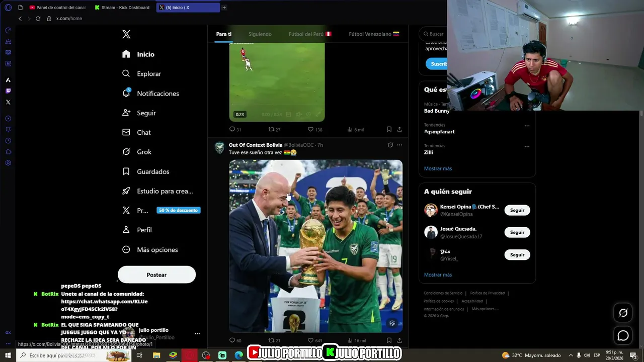Open the Bad Bunny trend

(437, 111)
